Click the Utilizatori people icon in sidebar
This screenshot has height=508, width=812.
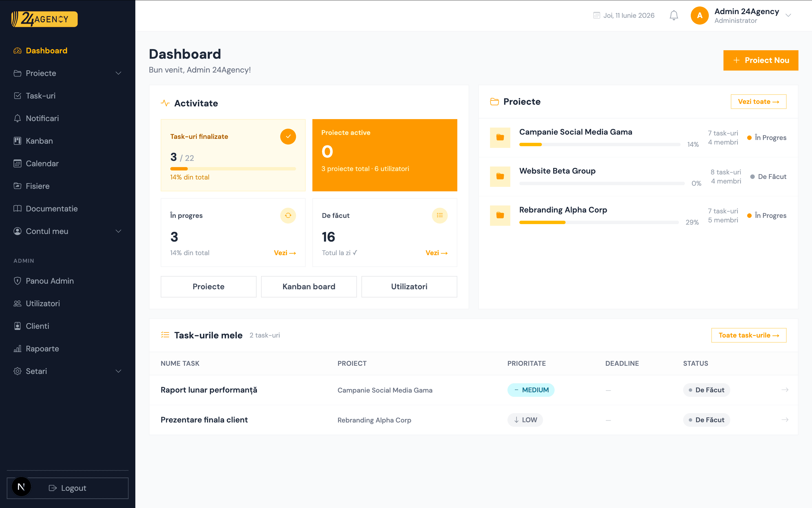pos(17,303)
